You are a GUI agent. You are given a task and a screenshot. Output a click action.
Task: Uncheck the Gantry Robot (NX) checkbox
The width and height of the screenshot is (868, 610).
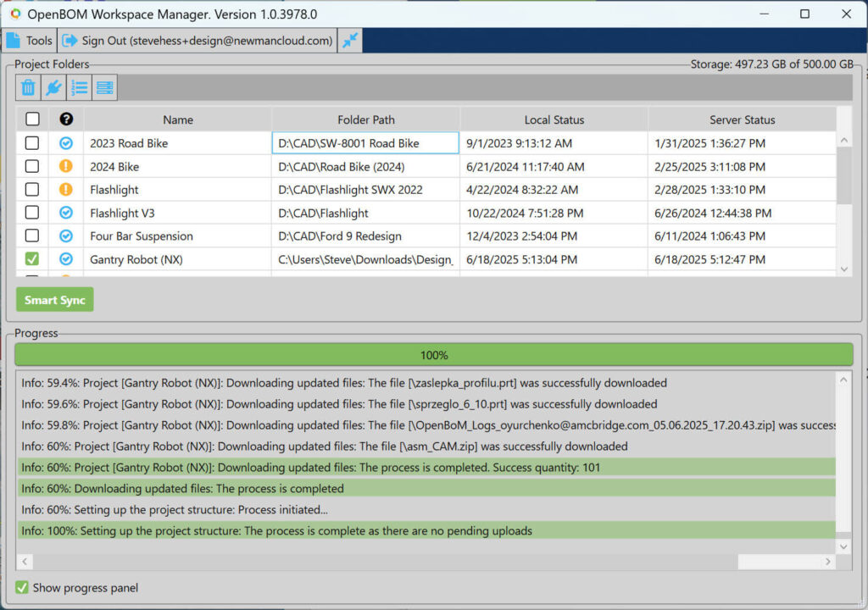pos(32,259)
